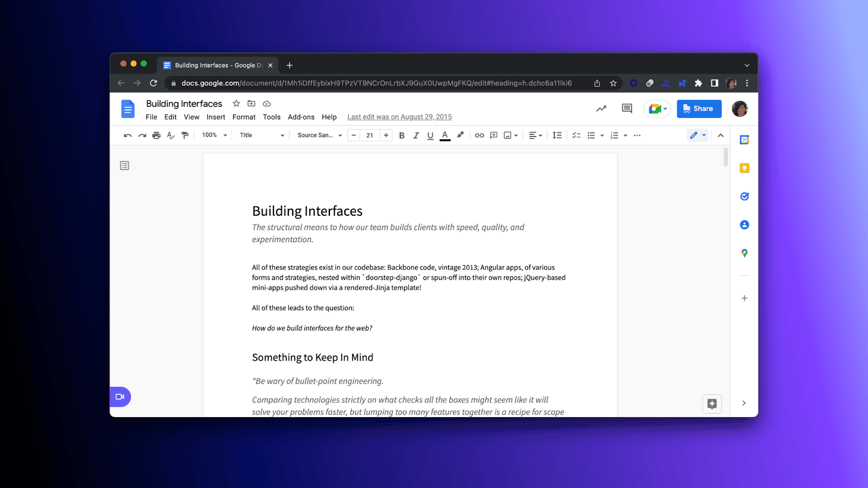Open Google Keep in the side panel

744,168
